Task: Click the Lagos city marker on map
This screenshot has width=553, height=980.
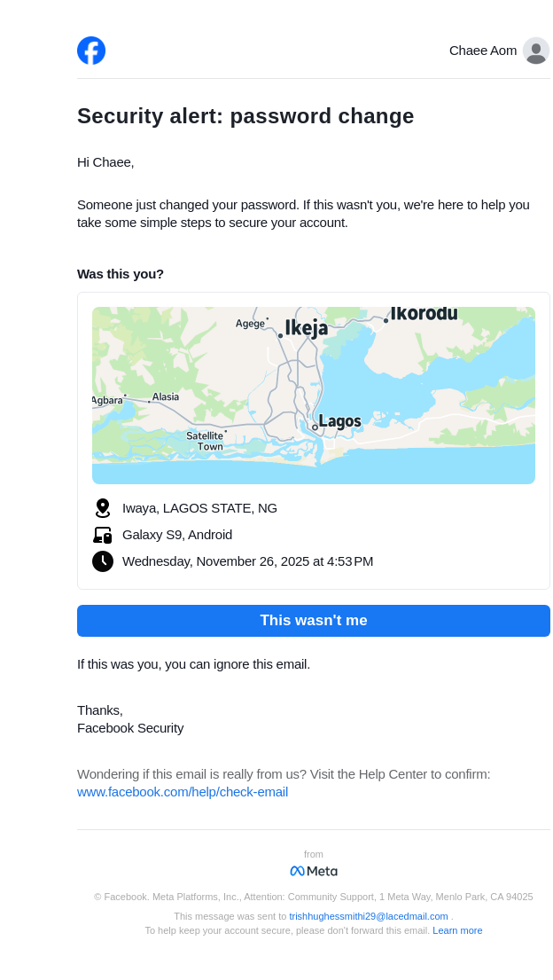Action: (315, 427)
